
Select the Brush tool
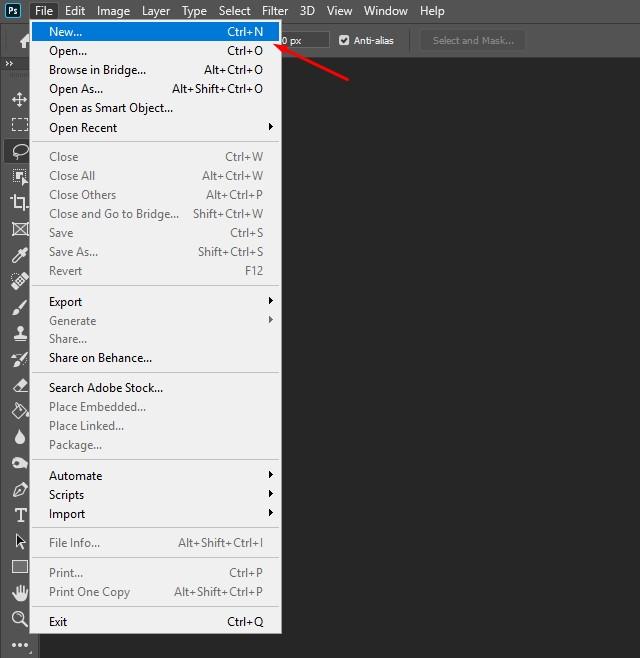point(19,308)
